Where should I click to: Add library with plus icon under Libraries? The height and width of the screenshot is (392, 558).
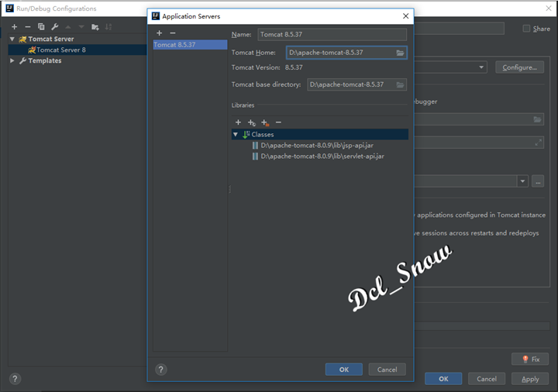(x=238, y=122)
